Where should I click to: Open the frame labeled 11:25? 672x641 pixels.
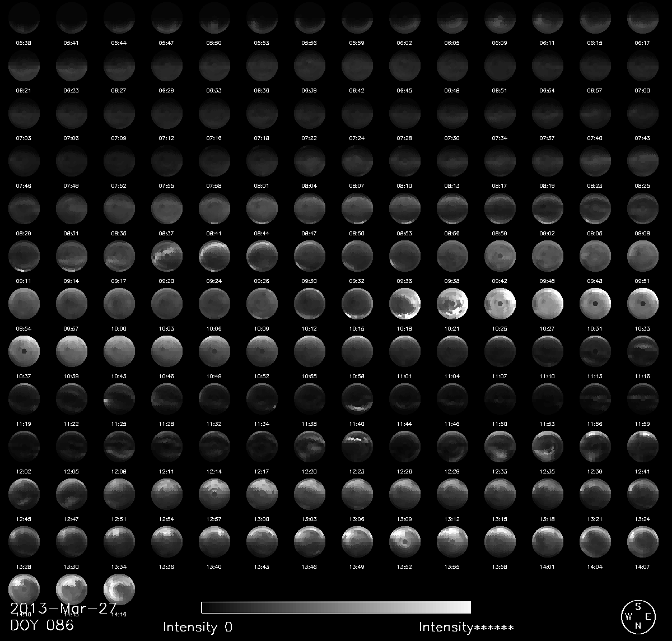(119, 400)
